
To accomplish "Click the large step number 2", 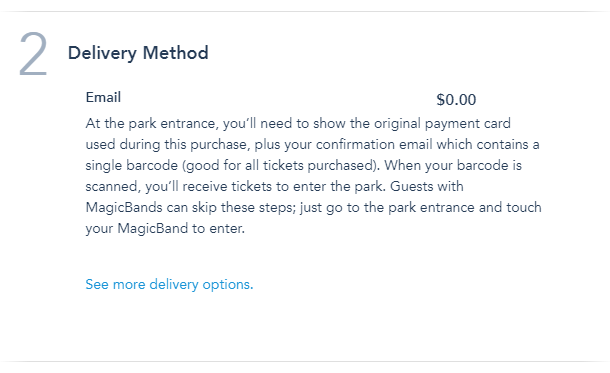I will click(33, 54).
